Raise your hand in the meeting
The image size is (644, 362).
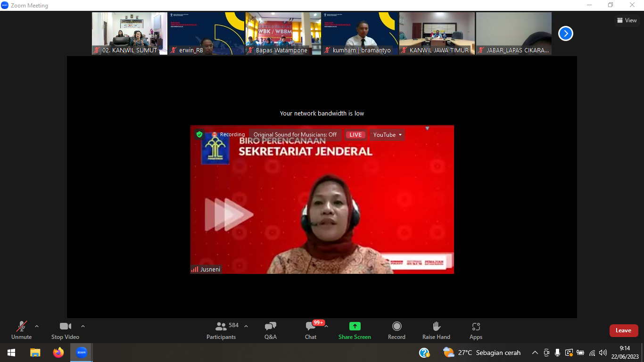(436, 330)
